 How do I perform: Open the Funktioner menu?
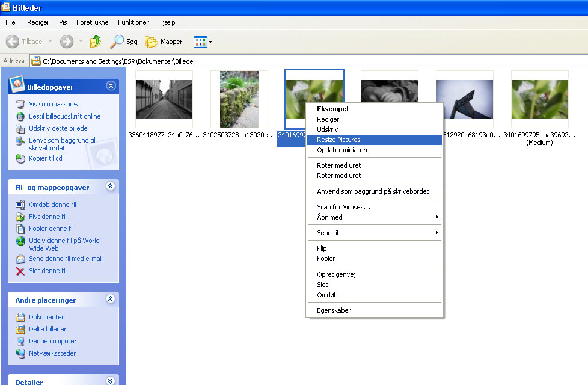coord(133,22)
